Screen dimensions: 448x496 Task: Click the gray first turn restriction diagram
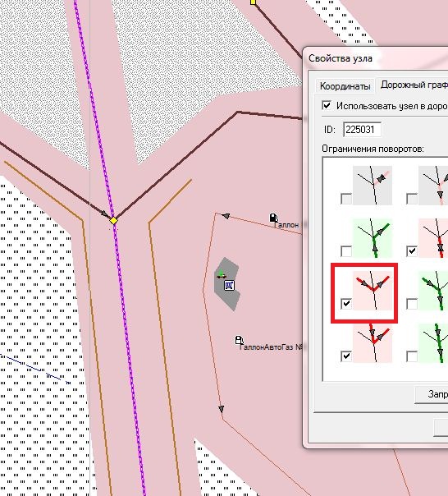click(x=373, y=186)
